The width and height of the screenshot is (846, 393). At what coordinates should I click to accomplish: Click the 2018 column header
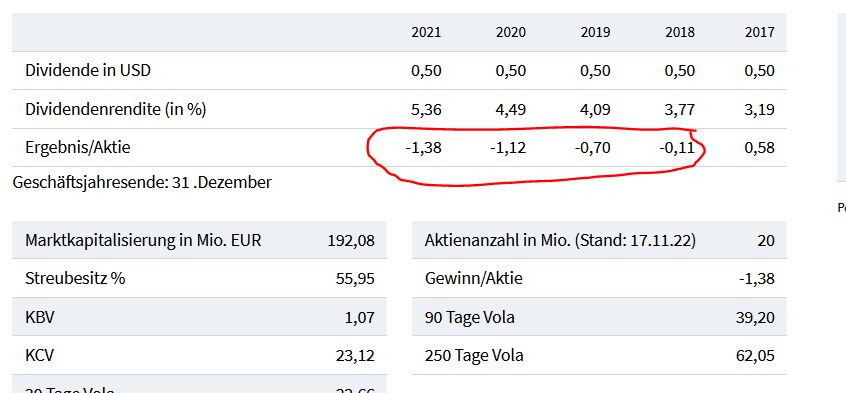coord(680,32)
